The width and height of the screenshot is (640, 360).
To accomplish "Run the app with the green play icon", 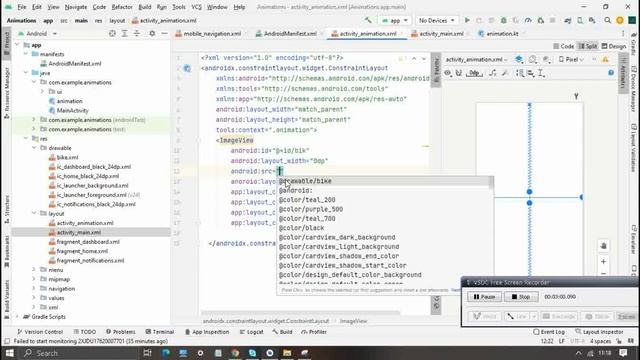I will 467,20.
